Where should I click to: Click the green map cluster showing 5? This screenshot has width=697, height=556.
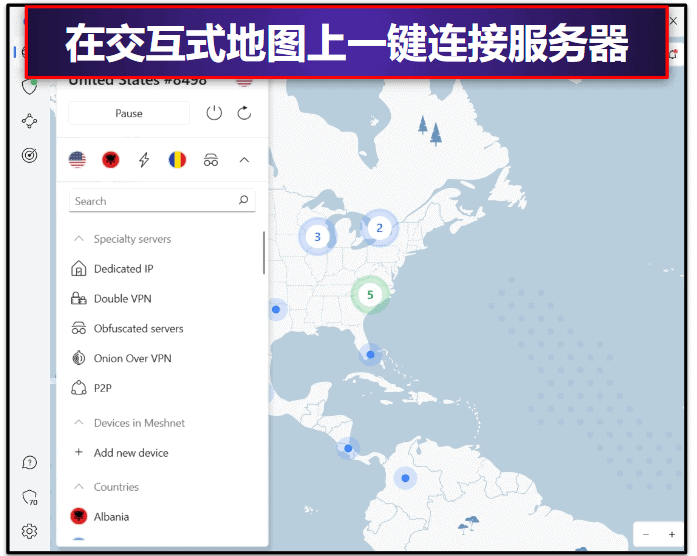370,295
